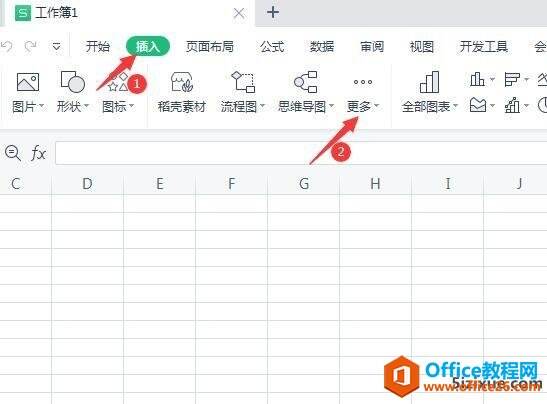Select the 插入 ribbon tab
Viewport: 547px width, 404px height.
(x=148, y=46)
